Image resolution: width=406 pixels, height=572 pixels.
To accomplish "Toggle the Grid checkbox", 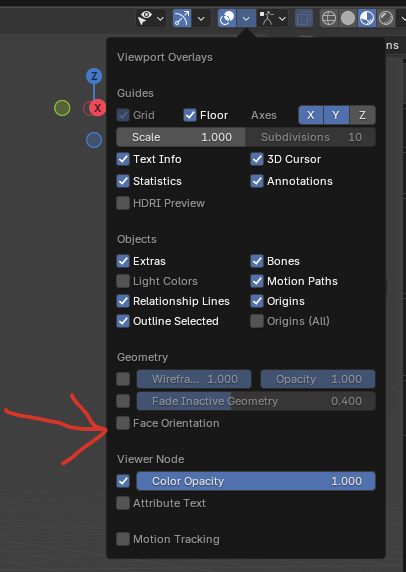I will click(x=123, y=115).
